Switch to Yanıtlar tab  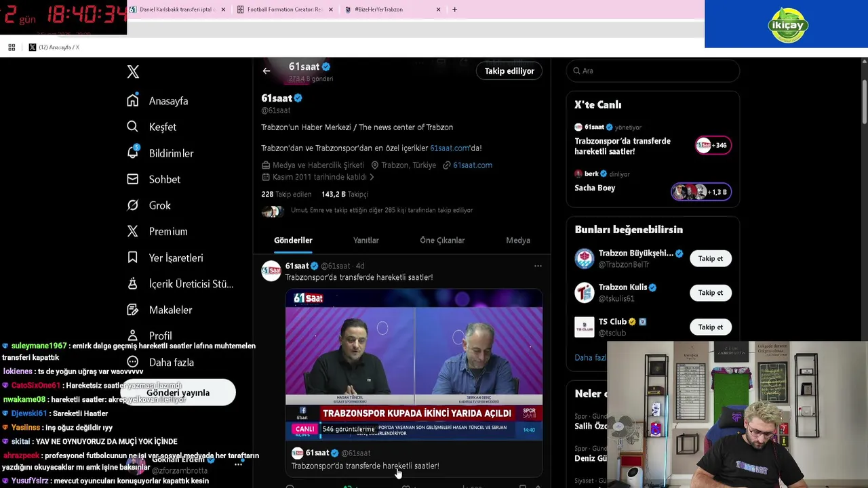tap(366, 240)
